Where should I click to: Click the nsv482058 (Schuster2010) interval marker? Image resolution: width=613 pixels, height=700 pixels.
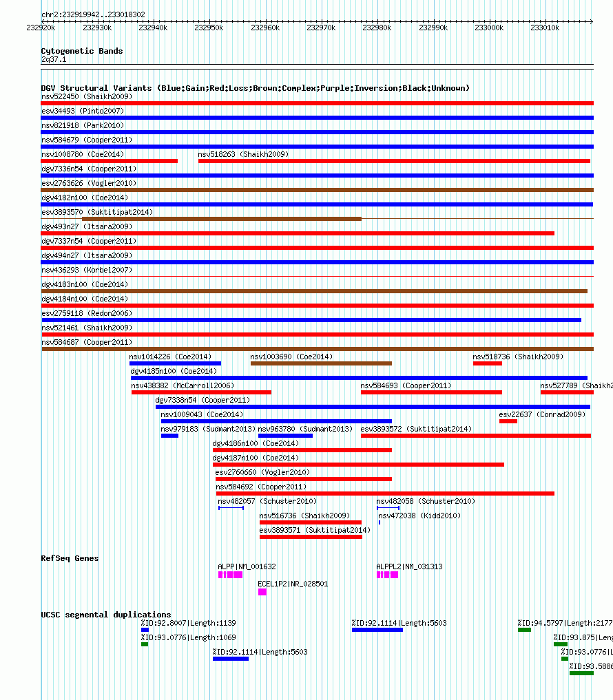[388, 508]
